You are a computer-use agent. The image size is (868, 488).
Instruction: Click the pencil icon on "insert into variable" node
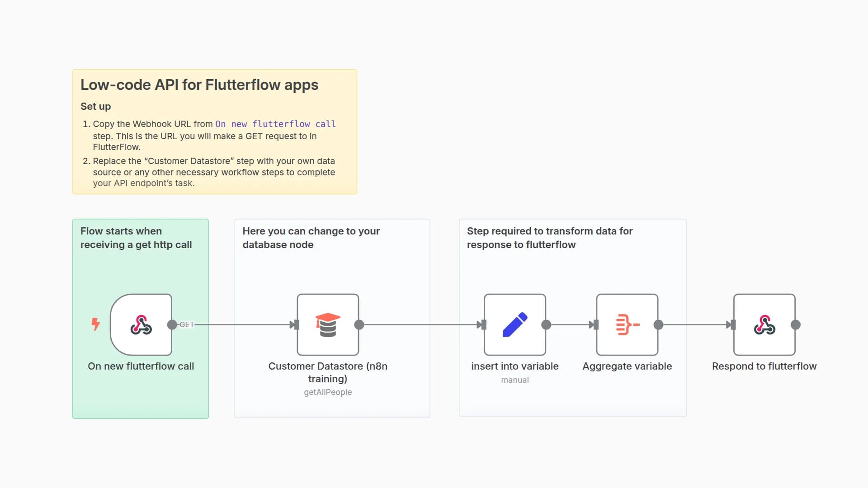click(x=515, y=324)
